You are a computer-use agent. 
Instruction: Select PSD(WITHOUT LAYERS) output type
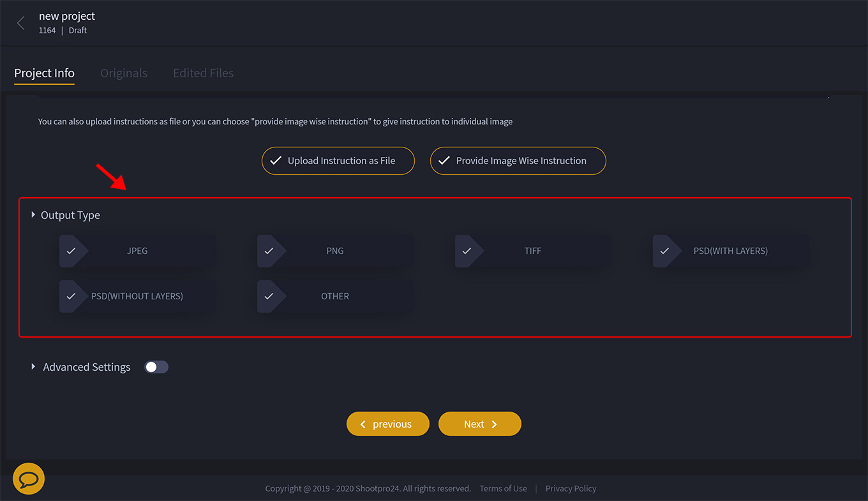(137, 296)
